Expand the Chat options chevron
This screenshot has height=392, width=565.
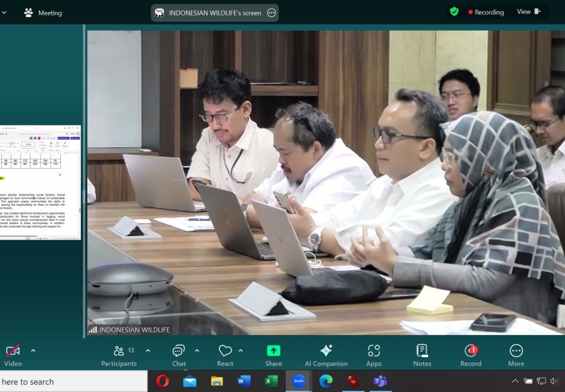point(197,351)
